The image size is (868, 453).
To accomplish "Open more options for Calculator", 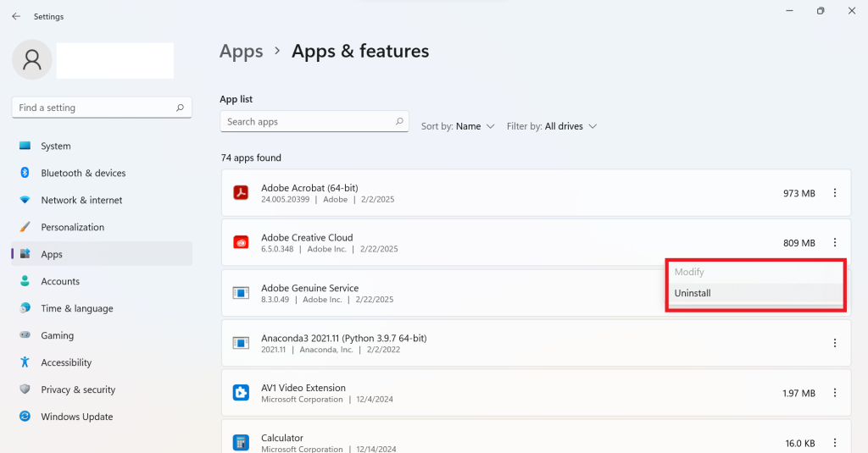I will [835, 443].
